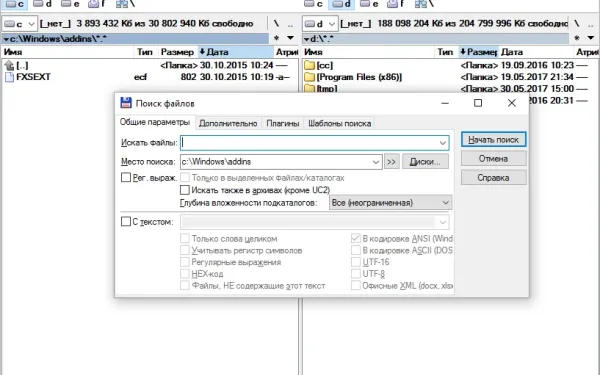Switch to Плагины tab
The width and height of the screenshot is (600, 375).
point(283,124)
